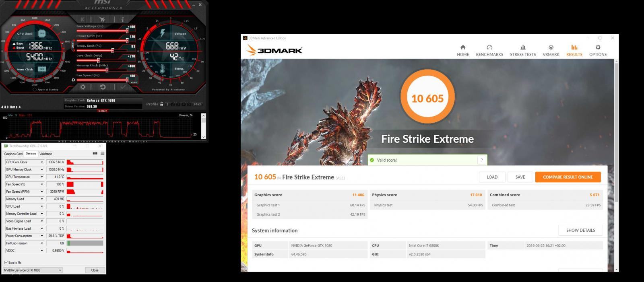Open the 3DMark OPTIONS section

pos(598,51)
